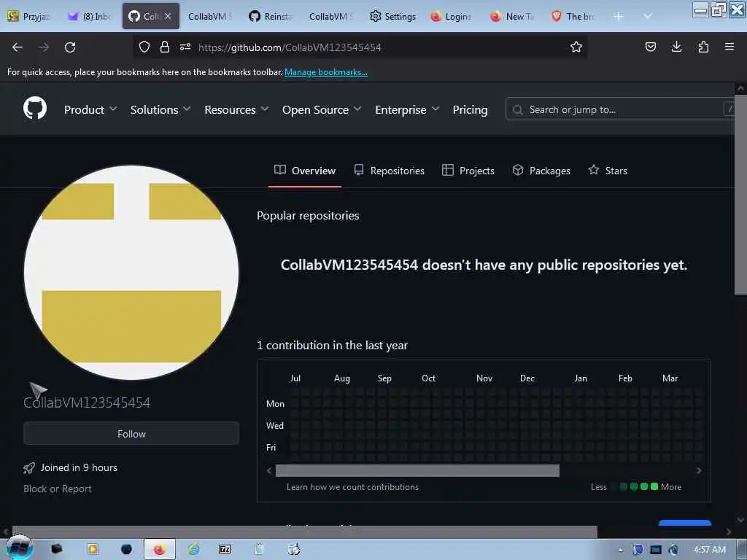Switch to the Logins browser tab

[x=451, y=16]
